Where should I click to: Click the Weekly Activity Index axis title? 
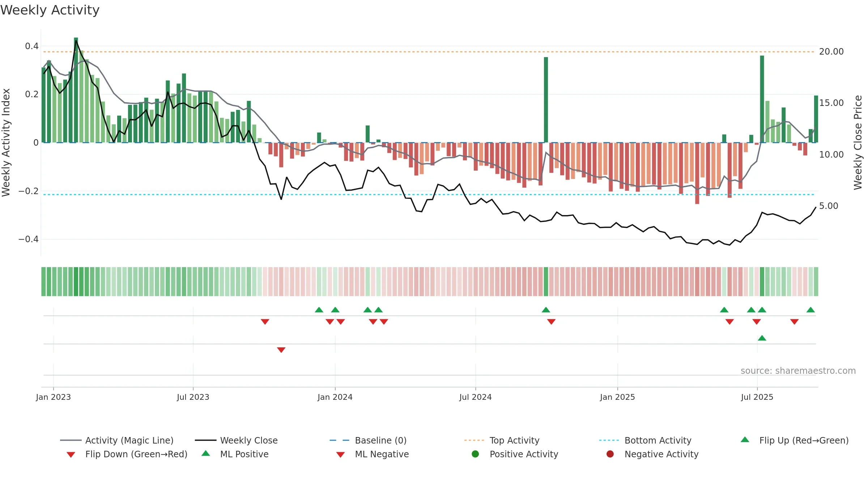[x=6, y=142]
